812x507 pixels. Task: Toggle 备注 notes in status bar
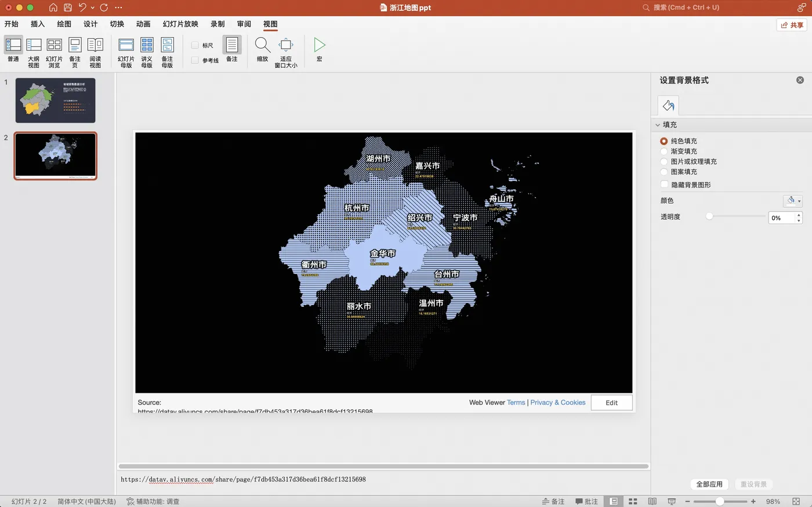(x=553, y=501)
